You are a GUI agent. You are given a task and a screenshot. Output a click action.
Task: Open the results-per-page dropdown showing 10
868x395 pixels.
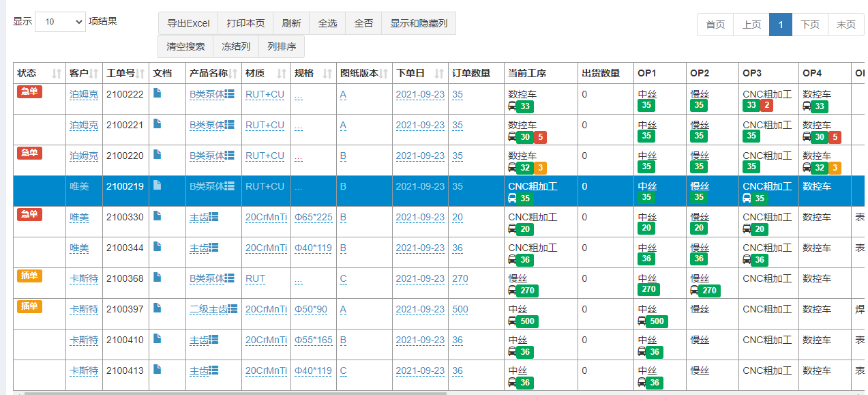pos(60,22)
